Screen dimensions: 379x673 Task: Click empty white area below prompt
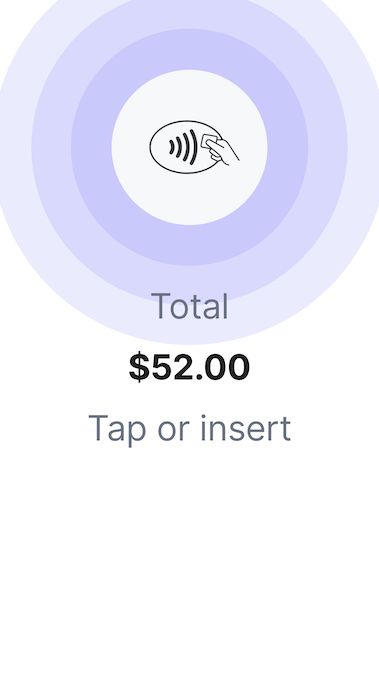189,558
